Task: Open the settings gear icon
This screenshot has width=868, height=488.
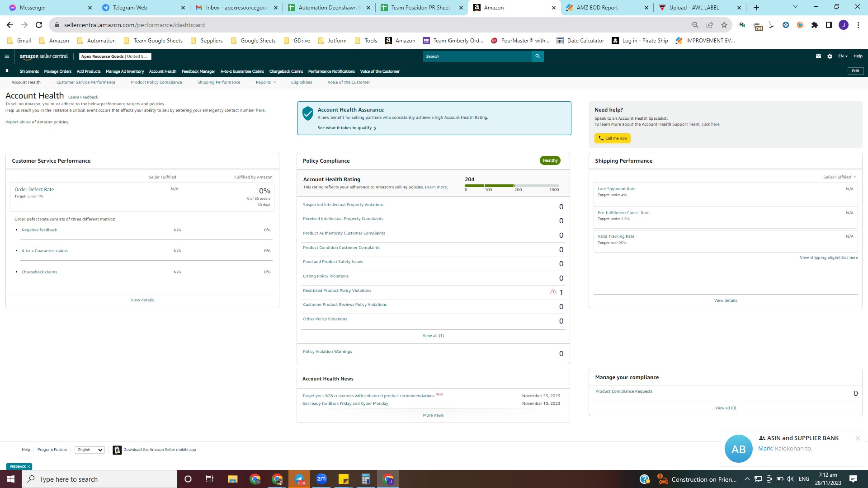Action: (x=830, y=56)
